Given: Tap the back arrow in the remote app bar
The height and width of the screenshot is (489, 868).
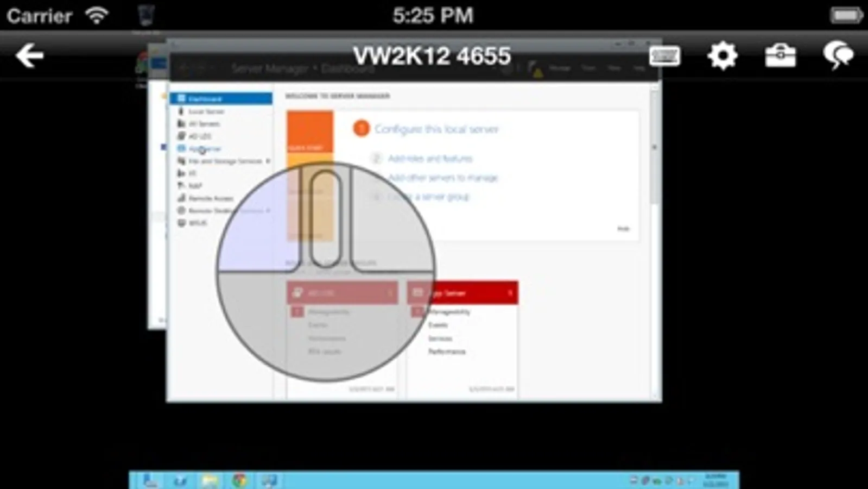Looking at the screenshot, I should 29,55.
